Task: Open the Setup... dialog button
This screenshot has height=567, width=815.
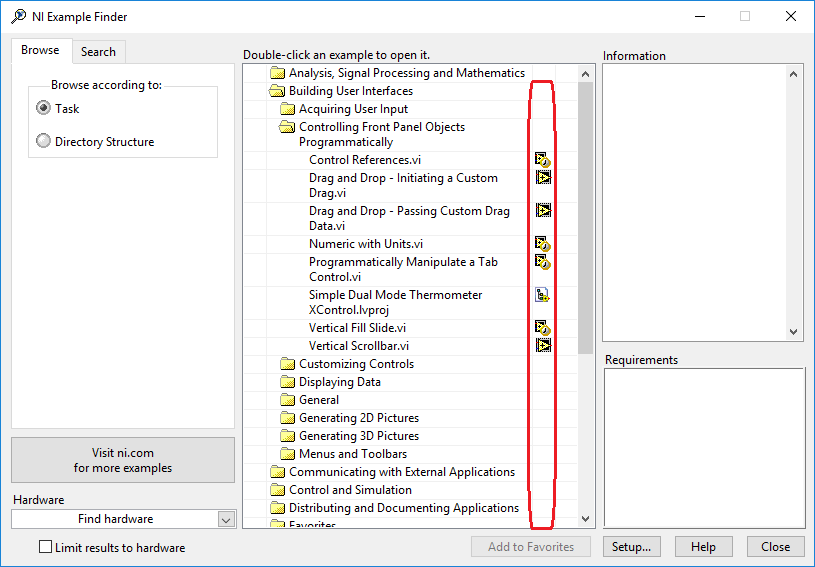Action: (632, 547)
